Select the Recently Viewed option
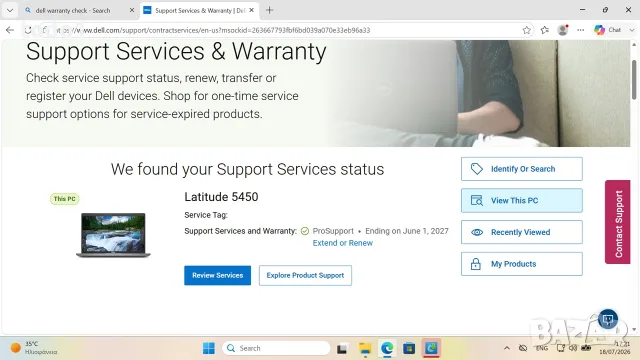This screenshot has width=640, height=360. (x=522, y=232)
